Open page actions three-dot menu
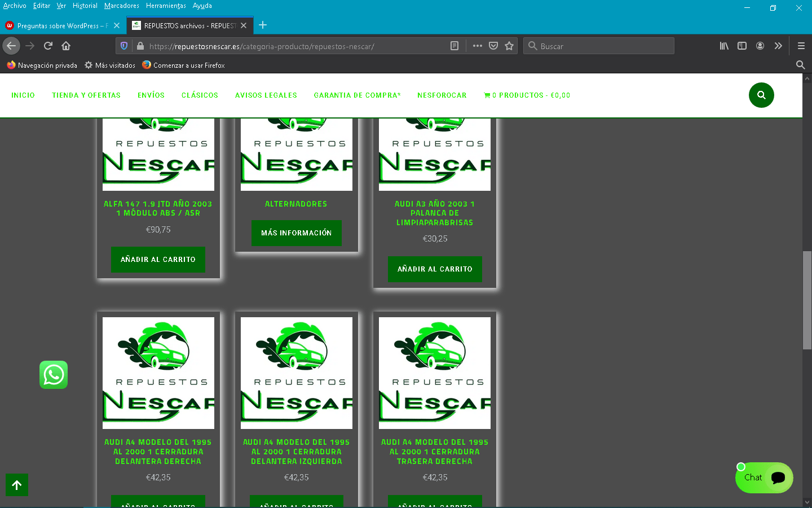Image resolution: width=812 pixels, height=508 pixels. pos(478,46)
